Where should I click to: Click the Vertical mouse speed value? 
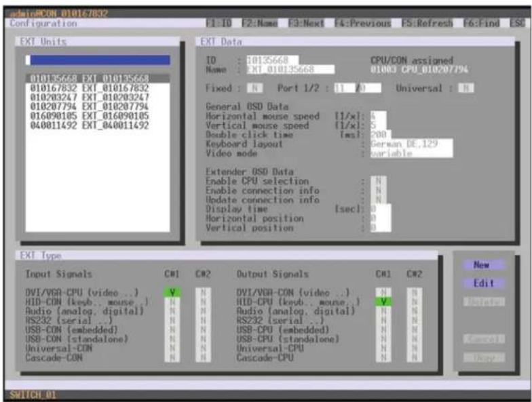(x=378, y=125)
